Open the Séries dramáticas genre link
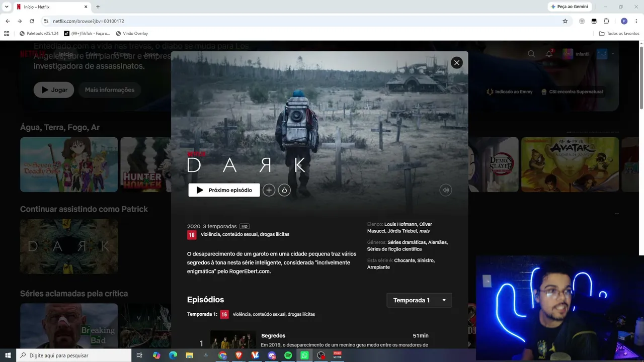Viewport: 644px width, 362px height. coord(407,242)
